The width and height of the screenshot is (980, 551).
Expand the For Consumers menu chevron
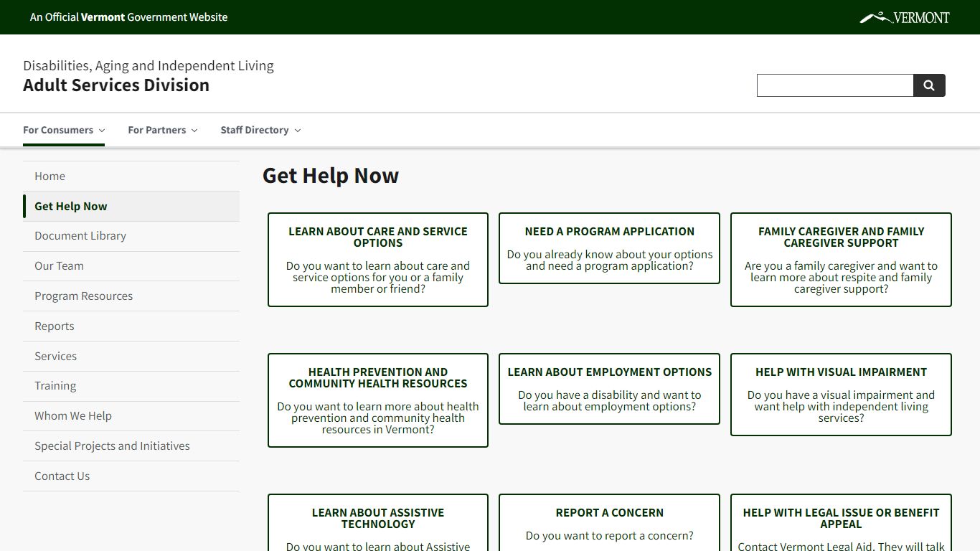pyautogui.click(x=102, y=131)
